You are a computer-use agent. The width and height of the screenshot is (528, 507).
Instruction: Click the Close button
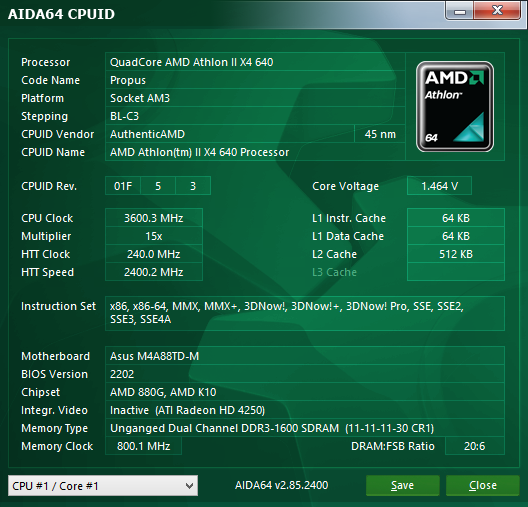click(483, 485)
